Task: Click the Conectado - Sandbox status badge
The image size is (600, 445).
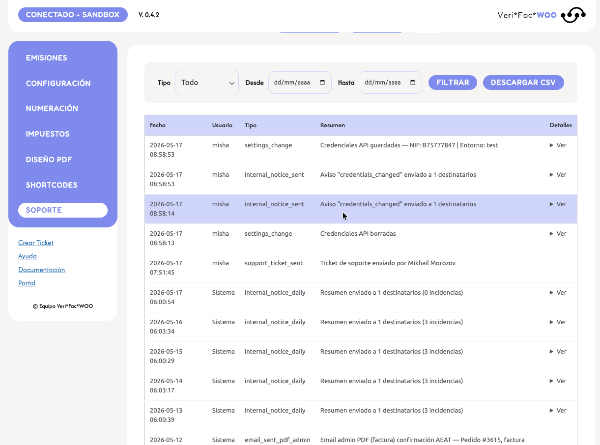Action: coord(73,15)
